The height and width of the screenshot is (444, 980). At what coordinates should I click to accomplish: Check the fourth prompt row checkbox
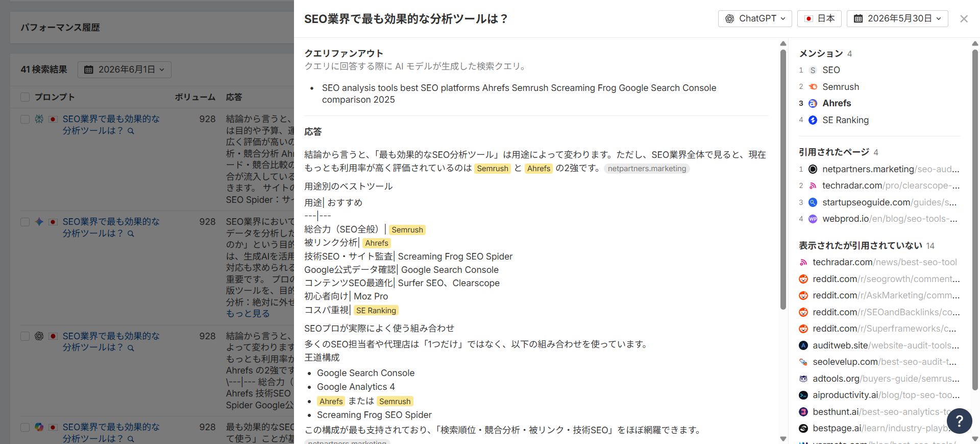[25, 427]
